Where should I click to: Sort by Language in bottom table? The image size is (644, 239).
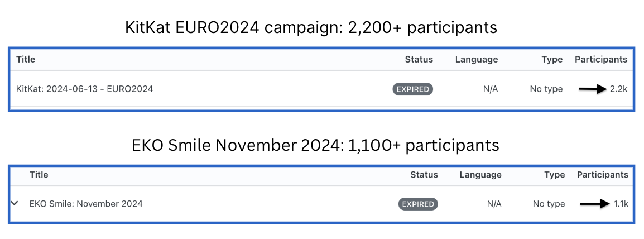tap(480, 175)
